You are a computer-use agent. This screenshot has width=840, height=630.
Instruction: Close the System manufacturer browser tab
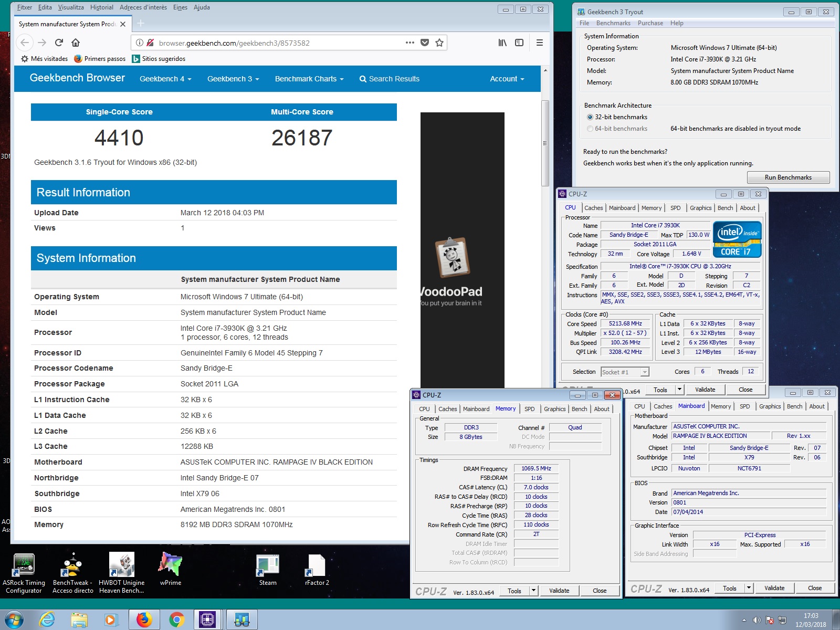[x=123, y=24]
